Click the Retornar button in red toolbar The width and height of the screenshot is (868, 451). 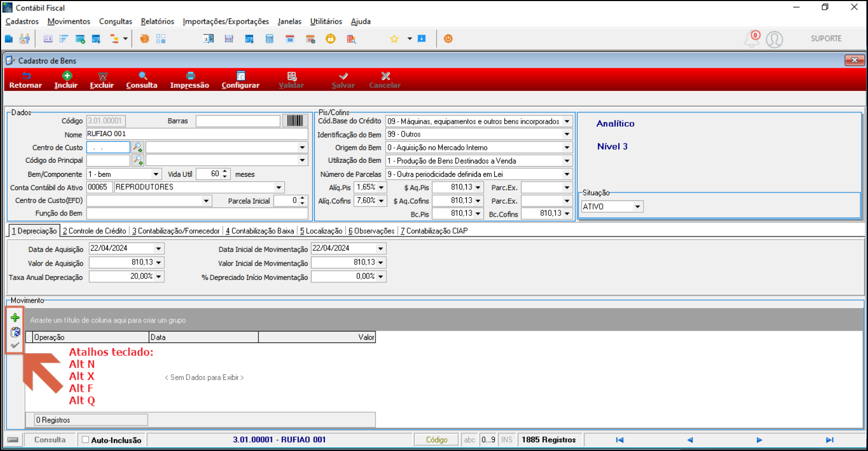[x=25, y=80]
